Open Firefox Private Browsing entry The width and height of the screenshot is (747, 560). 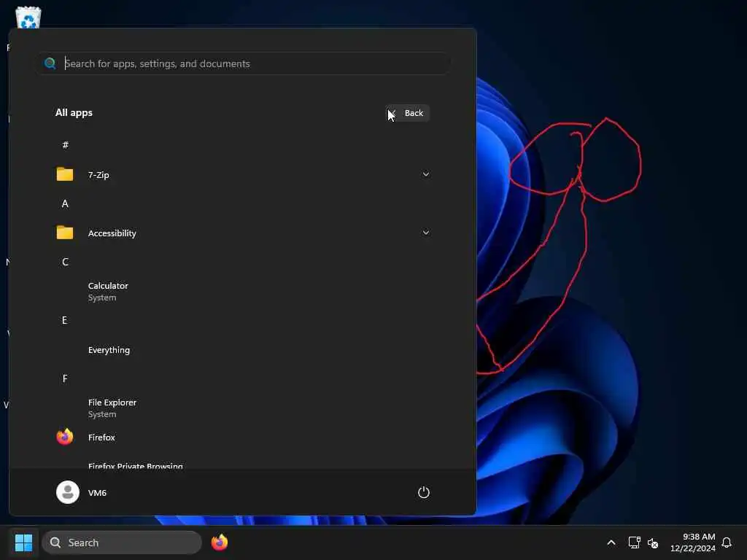pyautogui.click(x=243, y=464)
